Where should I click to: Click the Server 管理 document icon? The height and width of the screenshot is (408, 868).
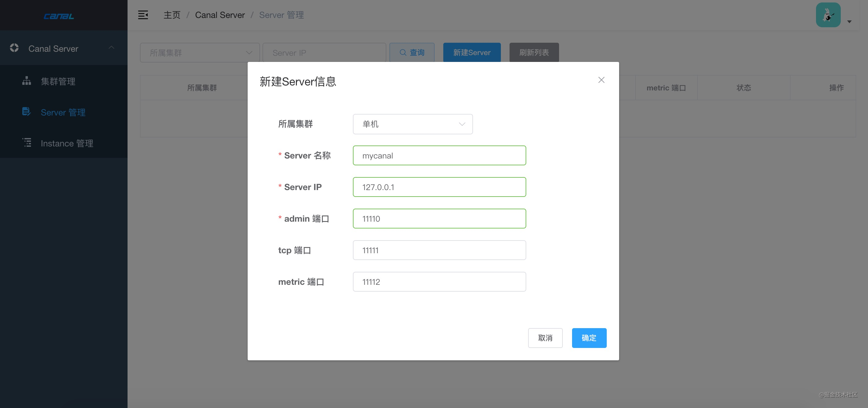coord(26,111)
